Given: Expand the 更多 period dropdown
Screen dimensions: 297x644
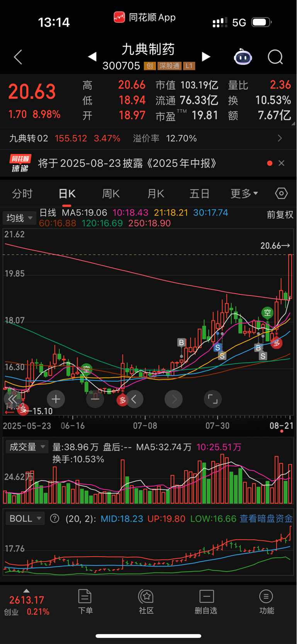Looking at the screenshot, I should [244, 193].
